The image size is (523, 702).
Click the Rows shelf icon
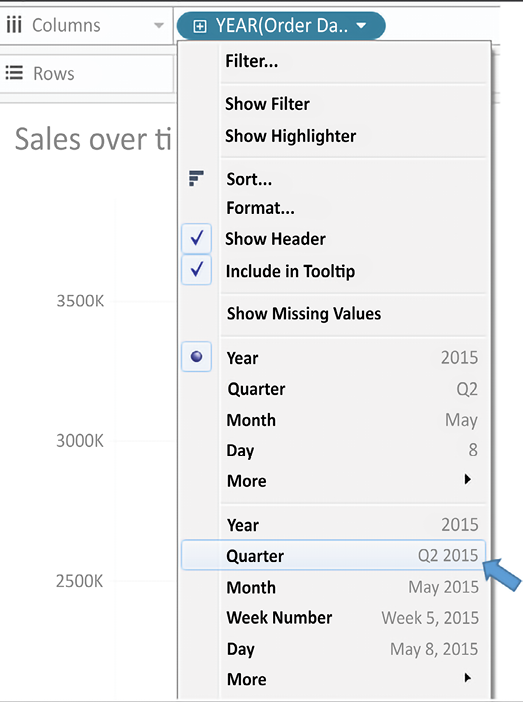pos(14,73)
